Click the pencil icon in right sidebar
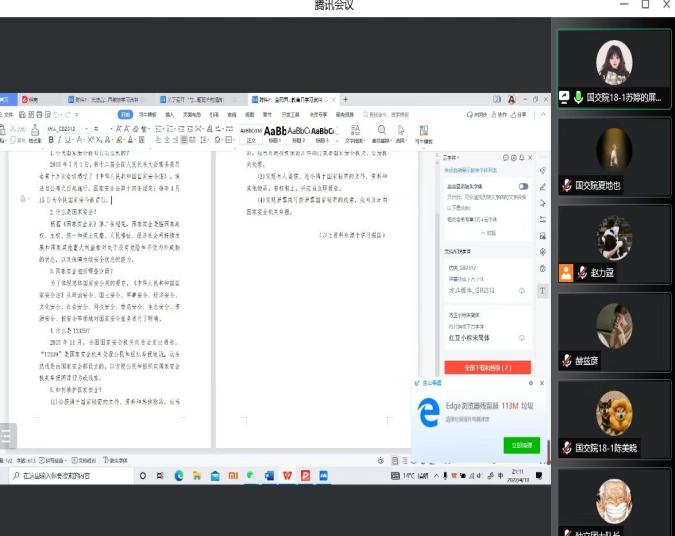675x536 pixels. [543, 186]
